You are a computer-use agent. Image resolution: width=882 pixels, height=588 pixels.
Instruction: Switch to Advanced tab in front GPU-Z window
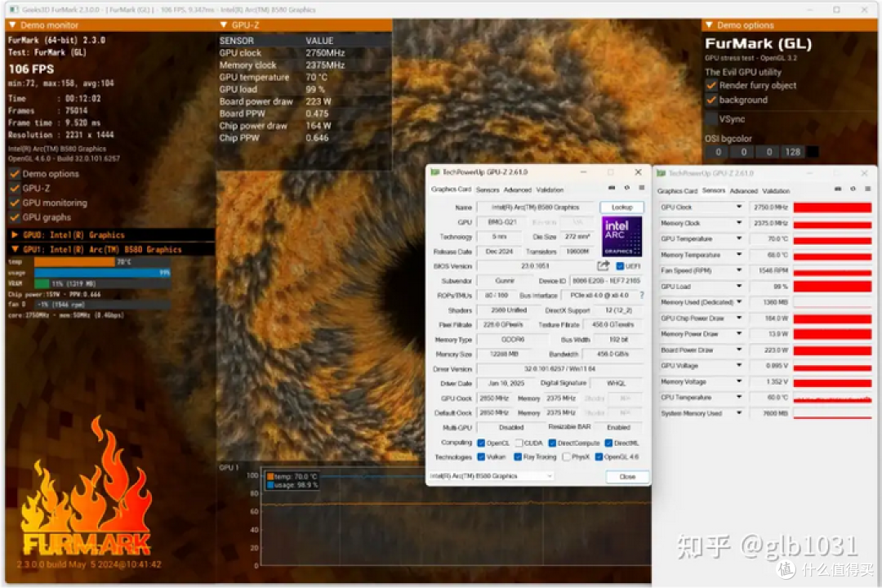pos(518,189)
